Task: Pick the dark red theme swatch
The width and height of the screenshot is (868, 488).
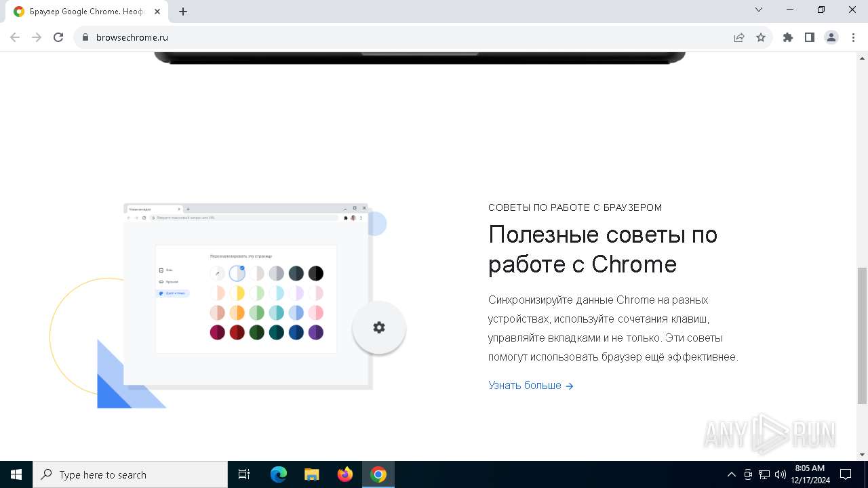Action: point(237,332)
